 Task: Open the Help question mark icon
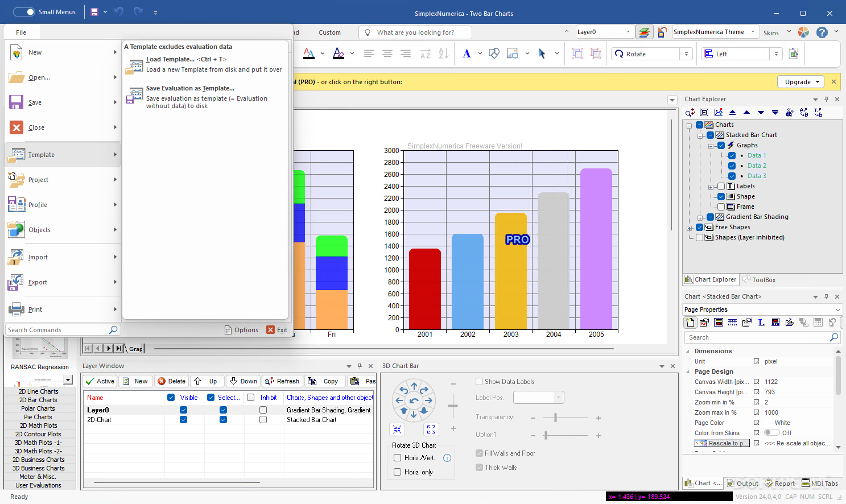[x=822, y=32]
